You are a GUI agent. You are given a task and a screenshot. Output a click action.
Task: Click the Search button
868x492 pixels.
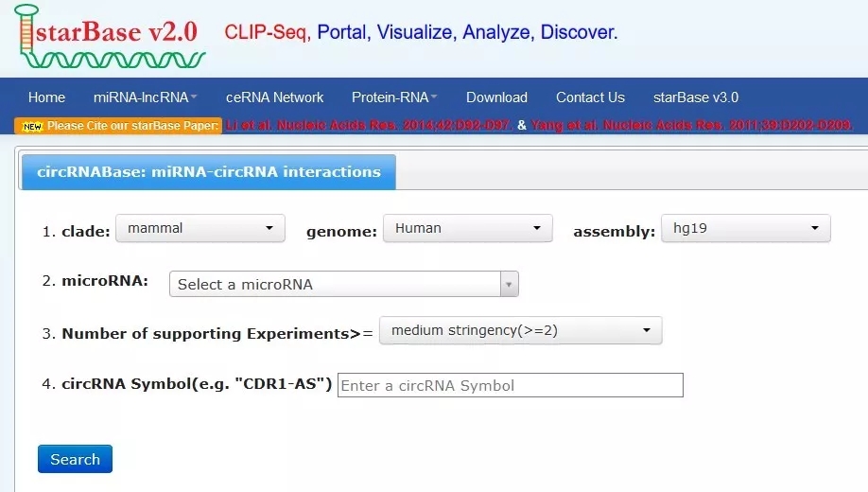point(75,459)
